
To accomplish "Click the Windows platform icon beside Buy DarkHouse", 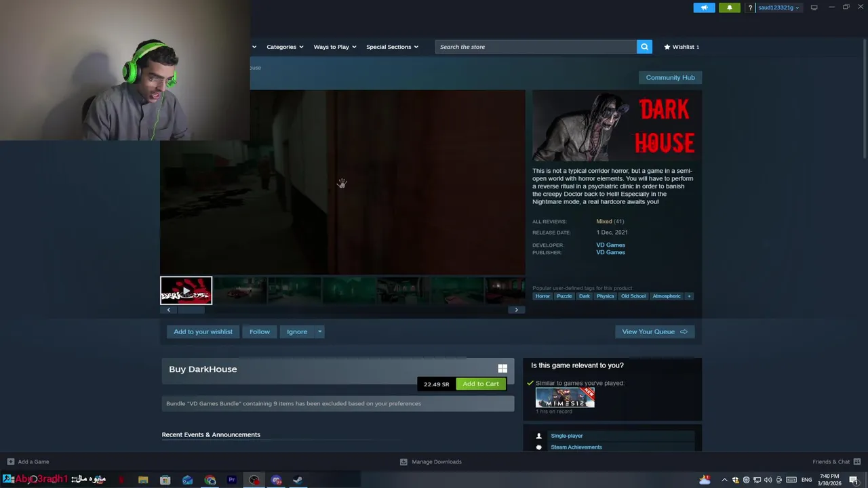I will pyautogui.click(x=502, y=368).
